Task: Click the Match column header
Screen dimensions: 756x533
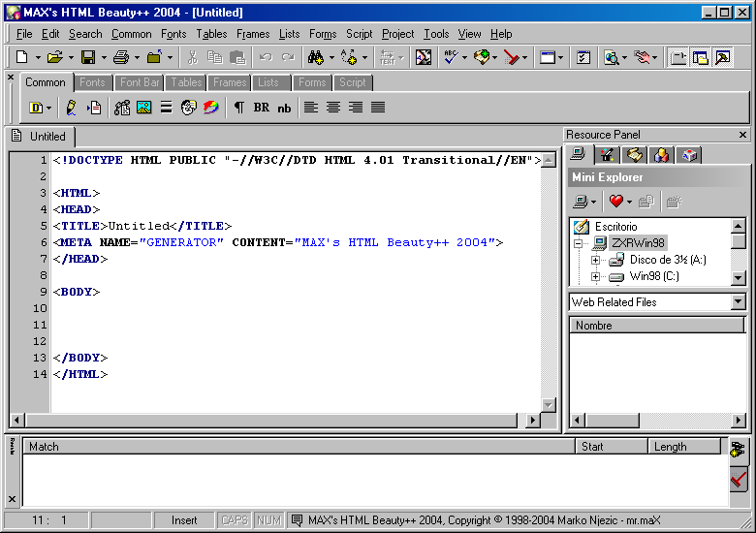Action: click(x=299, y=447)
